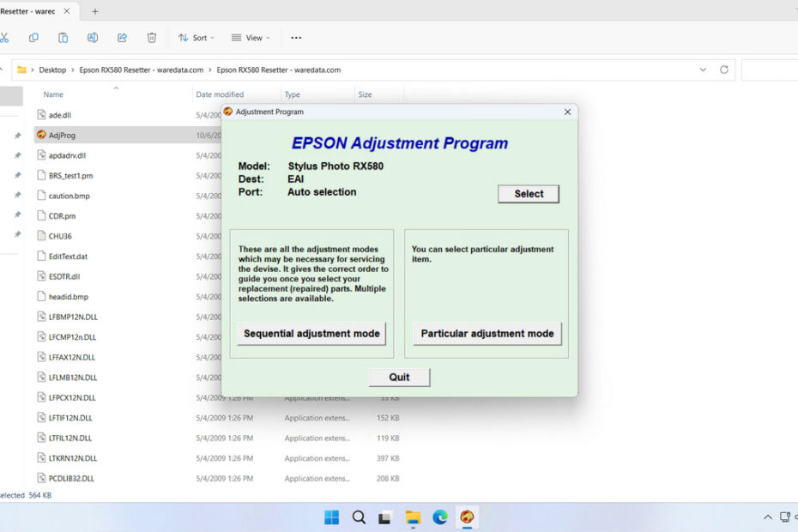Open the Sort dropdown in Explorer

[x=196, y=38]
